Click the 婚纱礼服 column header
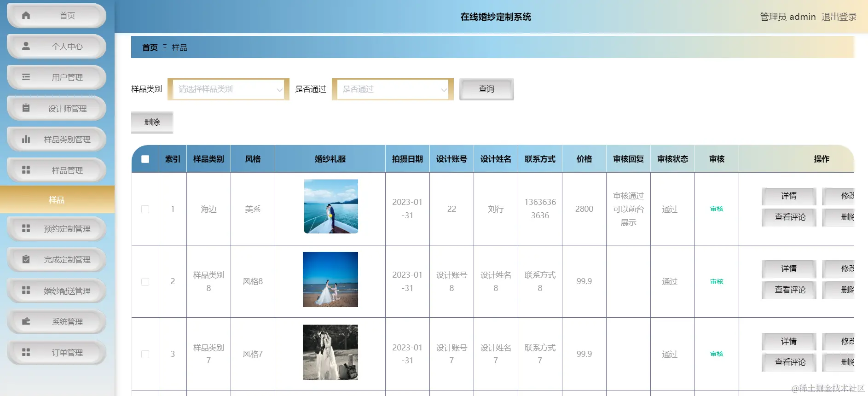The height and width of the screenshot is (396, 868). [330, 159]
